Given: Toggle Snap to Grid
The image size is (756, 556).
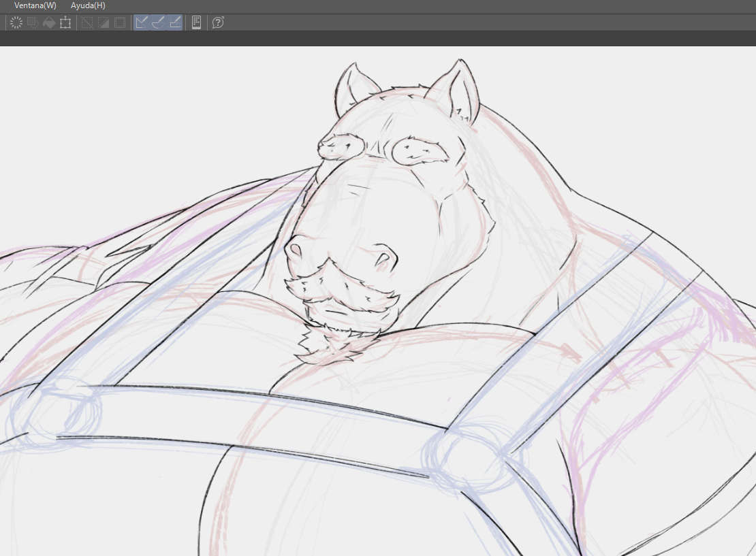Looking at the screenshot, I should pyautogui.click(x=174, y=22).
